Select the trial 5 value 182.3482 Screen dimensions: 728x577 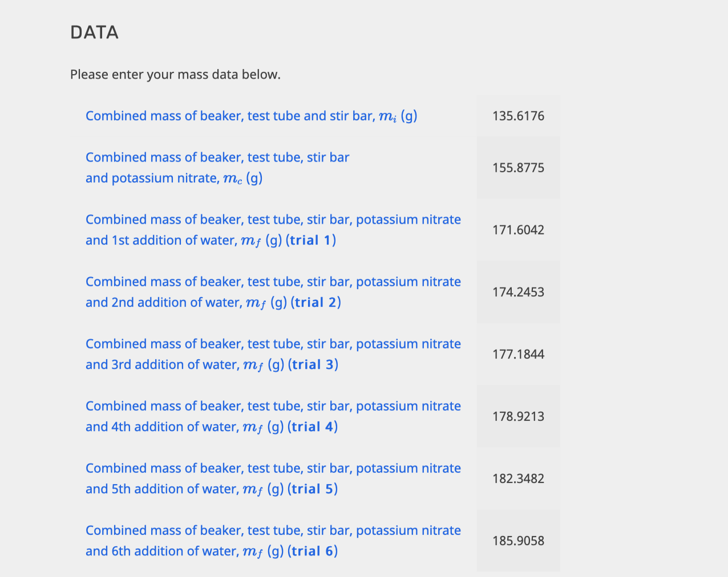(518, 478)
